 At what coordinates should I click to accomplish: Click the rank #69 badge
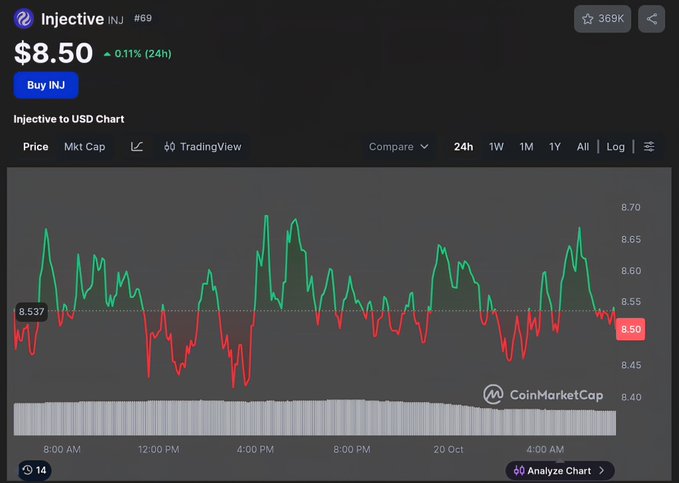coord(143,18)
